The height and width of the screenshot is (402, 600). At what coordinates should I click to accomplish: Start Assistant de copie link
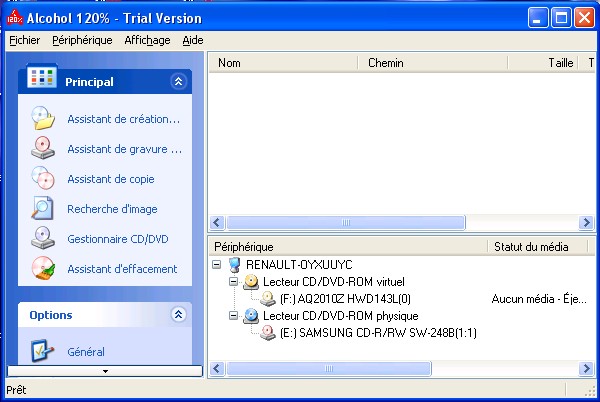(111, 179)
